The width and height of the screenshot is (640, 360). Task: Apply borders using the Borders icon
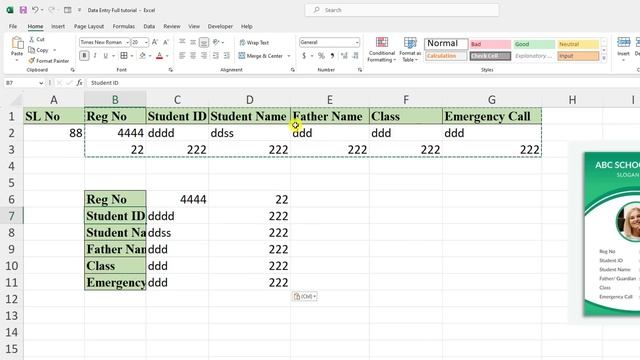pos(124,55)
